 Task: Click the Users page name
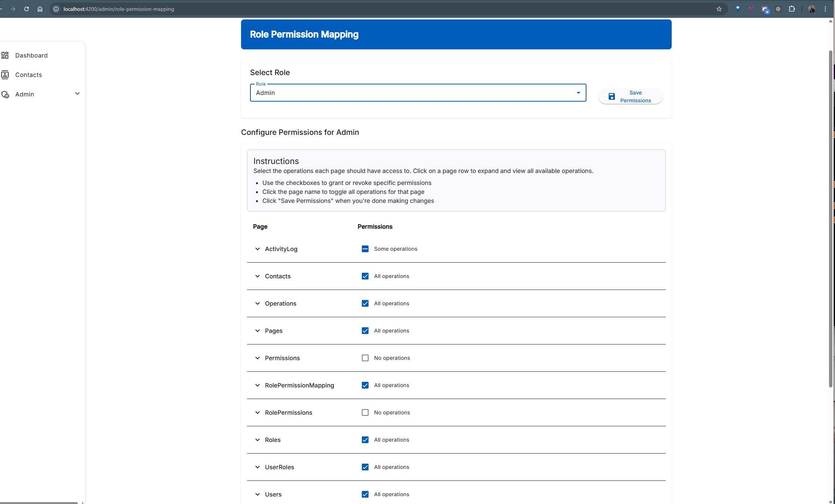(x=273, y=494)
